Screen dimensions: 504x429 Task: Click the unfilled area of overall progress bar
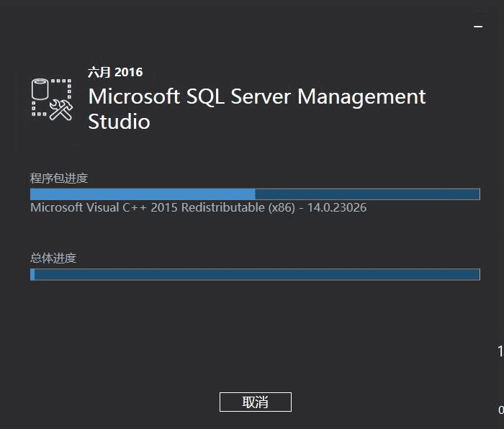pos(257,274)
